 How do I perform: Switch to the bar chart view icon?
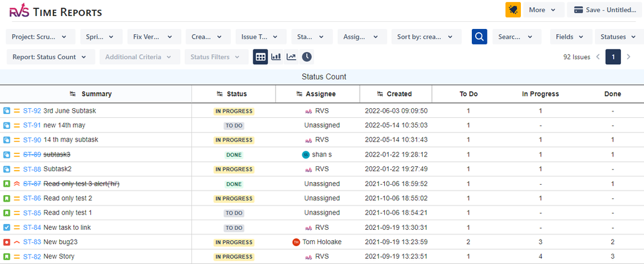pos(276,57)
